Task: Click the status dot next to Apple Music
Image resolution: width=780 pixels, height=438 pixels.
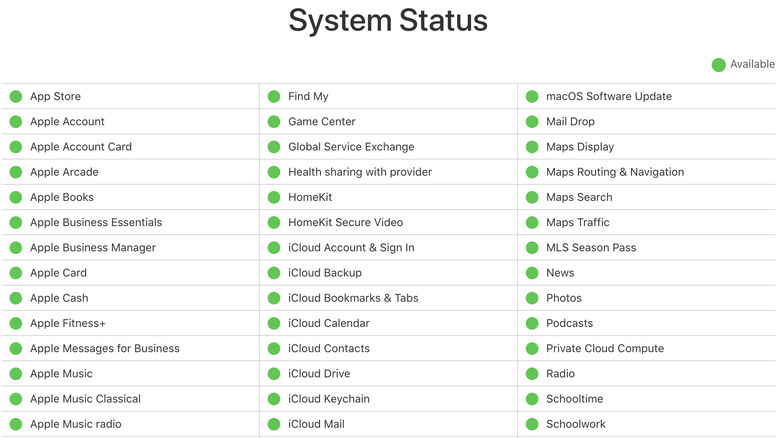Action: (16, 374)
